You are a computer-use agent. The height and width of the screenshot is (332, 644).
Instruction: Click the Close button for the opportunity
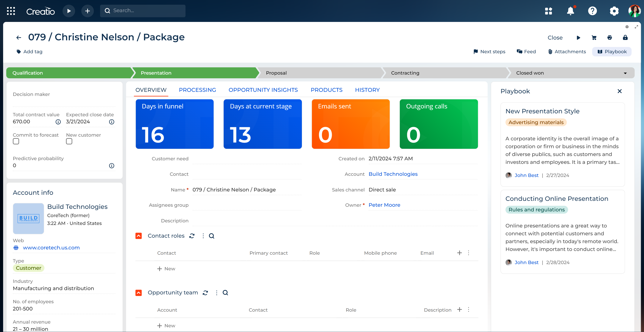pos(555,38)
